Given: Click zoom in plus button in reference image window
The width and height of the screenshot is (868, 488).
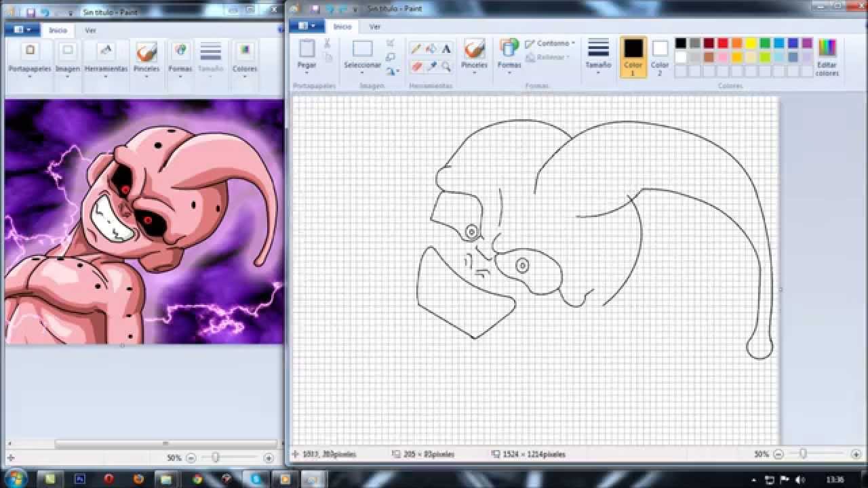Looking at the screenshot, I should (269, 458).
